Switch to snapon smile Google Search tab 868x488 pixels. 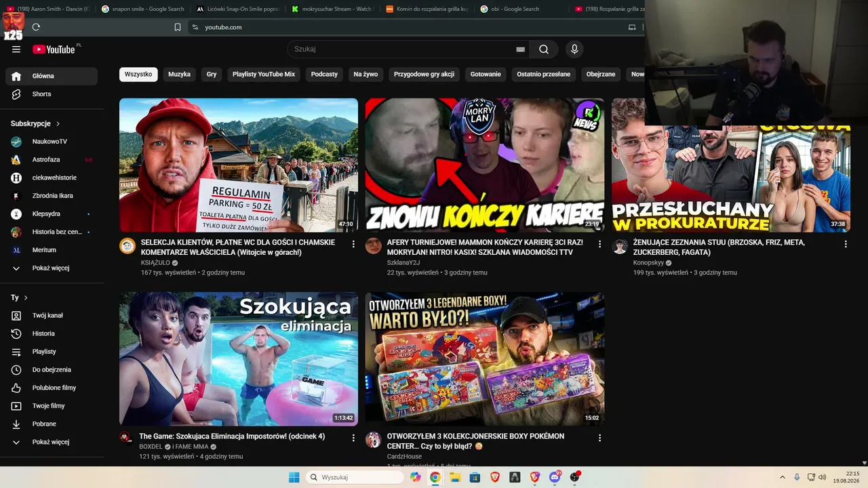point(142,9)
